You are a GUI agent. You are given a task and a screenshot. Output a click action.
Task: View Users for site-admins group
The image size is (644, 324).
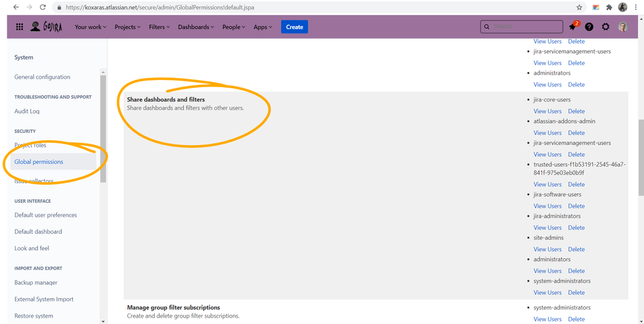coord(547,249)
